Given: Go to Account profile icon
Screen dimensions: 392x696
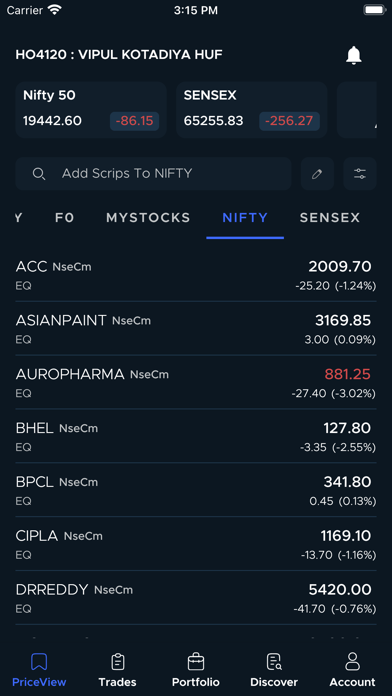Looking at the screenshot, I should [352, 662].
